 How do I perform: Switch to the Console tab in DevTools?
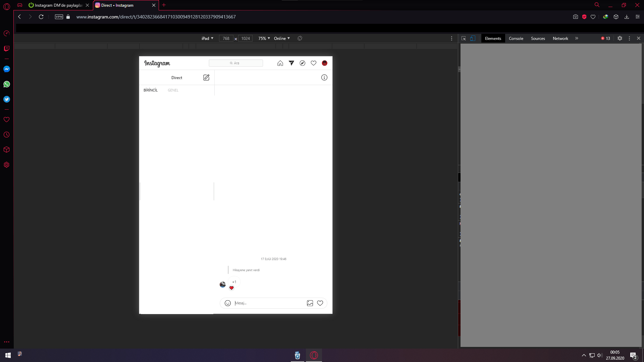[x=516, y=38]
